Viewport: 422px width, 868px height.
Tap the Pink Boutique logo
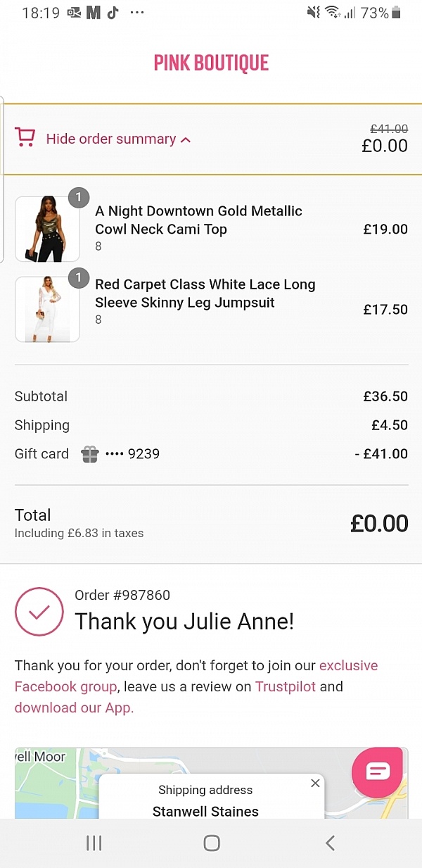pos(211,63)
